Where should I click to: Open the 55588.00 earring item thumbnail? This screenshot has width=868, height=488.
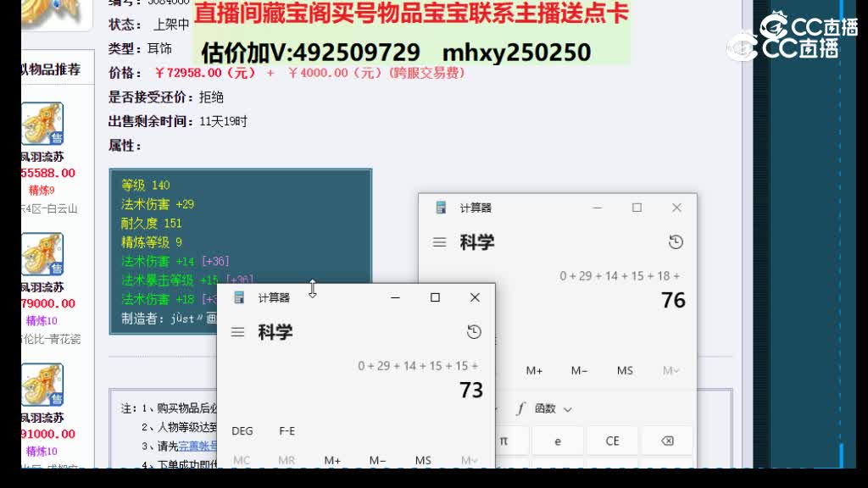point(42,124)
